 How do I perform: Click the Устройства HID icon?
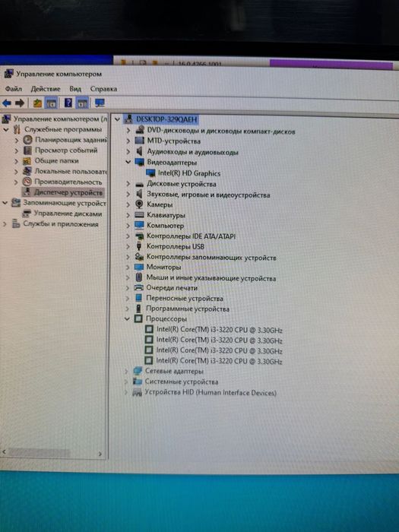tap(137, 392)
